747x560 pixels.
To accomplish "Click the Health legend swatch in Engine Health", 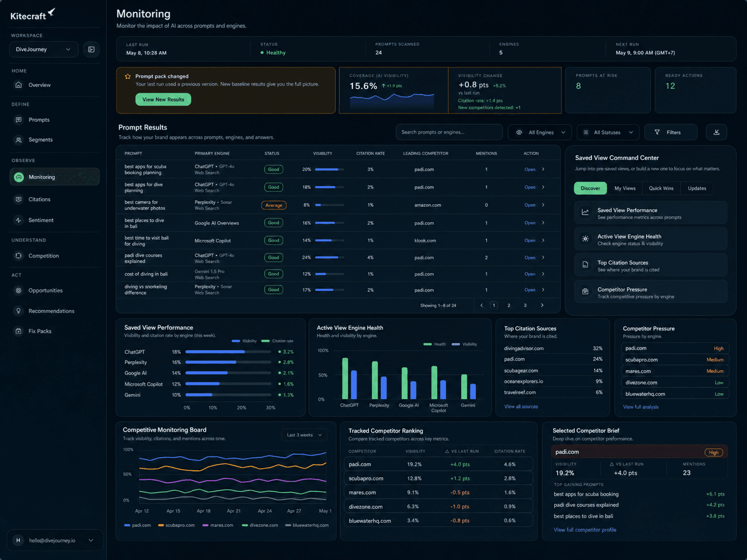I will [x=427, y=344].
